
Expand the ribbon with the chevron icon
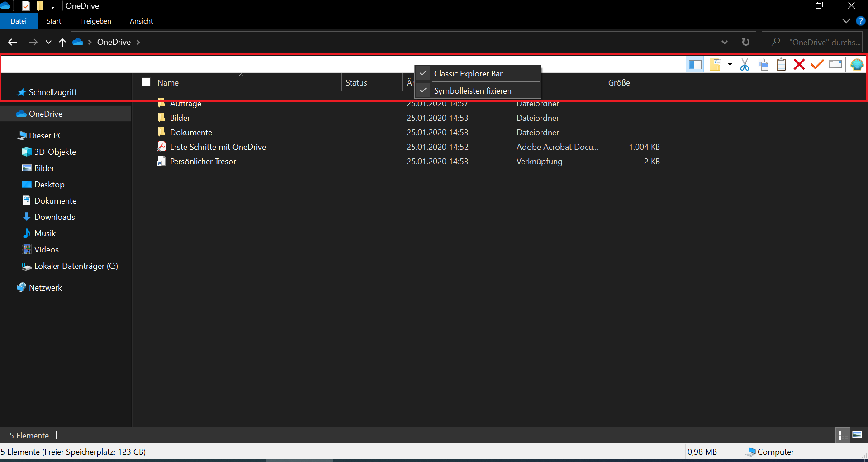click(846, 21)
